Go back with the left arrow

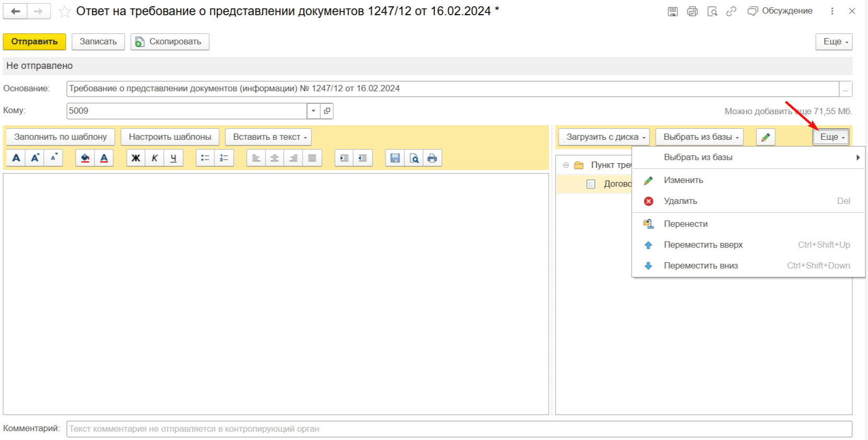(x=16, y=11)
